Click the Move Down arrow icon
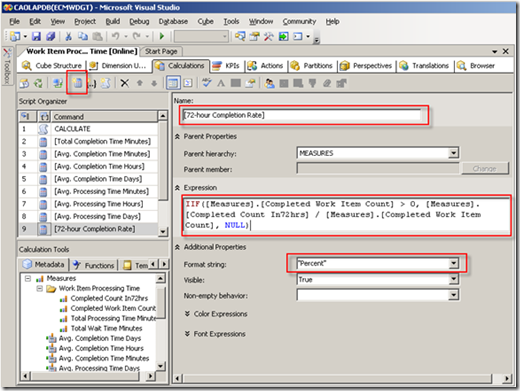 click(154, 83)
